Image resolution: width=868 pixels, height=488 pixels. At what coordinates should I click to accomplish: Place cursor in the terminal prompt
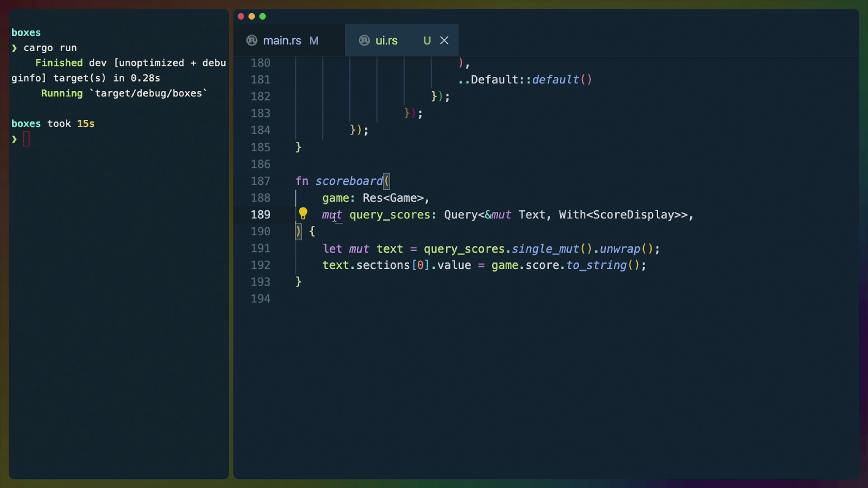[26, 139]
